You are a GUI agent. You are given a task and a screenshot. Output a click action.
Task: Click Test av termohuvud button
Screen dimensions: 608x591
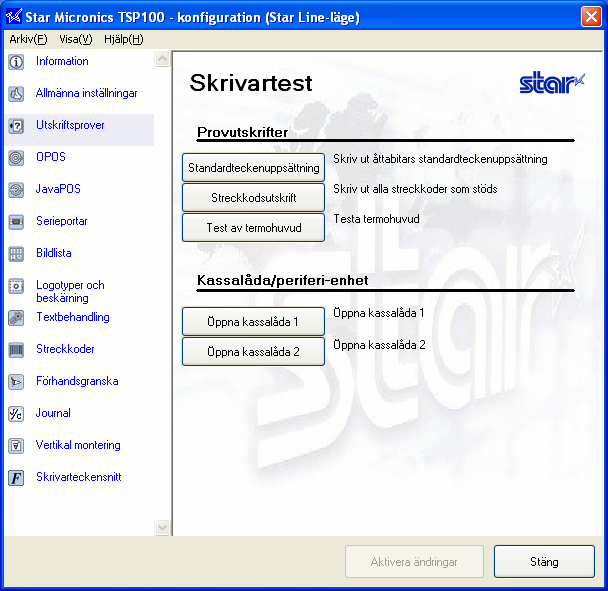(x=253, y=227)
